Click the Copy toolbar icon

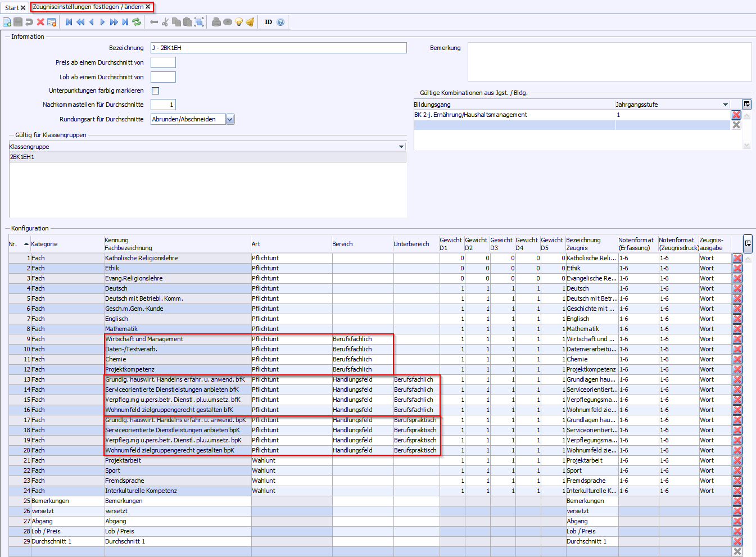[x=176, y=22]
